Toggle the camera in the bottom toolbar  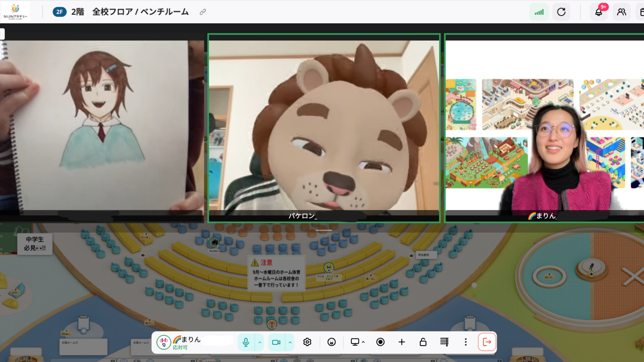pos(276,342)
